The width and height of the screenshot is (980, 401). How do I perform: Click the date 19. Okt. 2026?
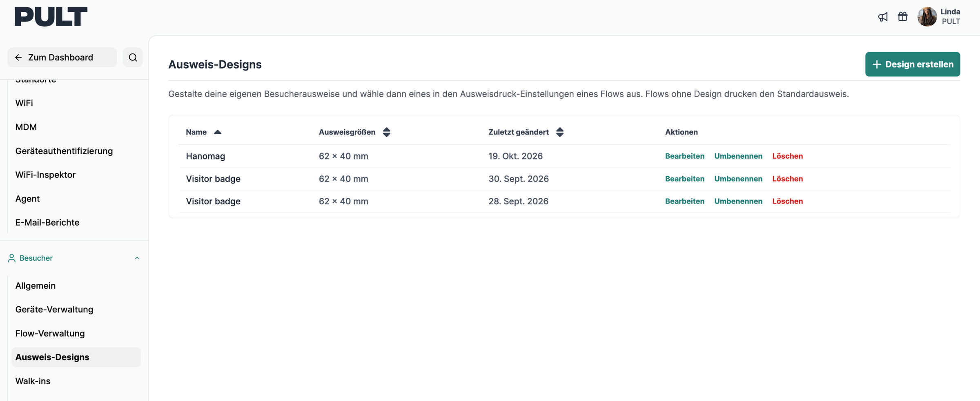[x=516, y=156]
